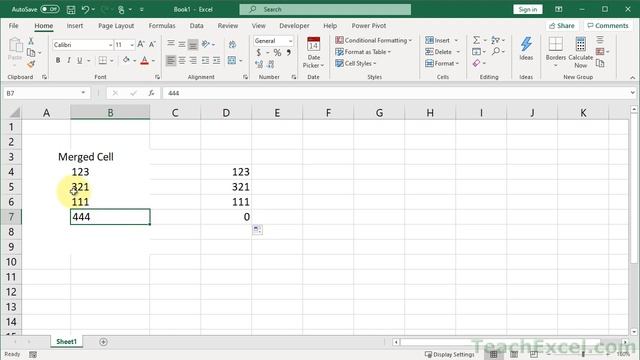The width and height of the screenshot is (640, 360).
Task: Switch to the Formulas tab
Action: point(162,26)
